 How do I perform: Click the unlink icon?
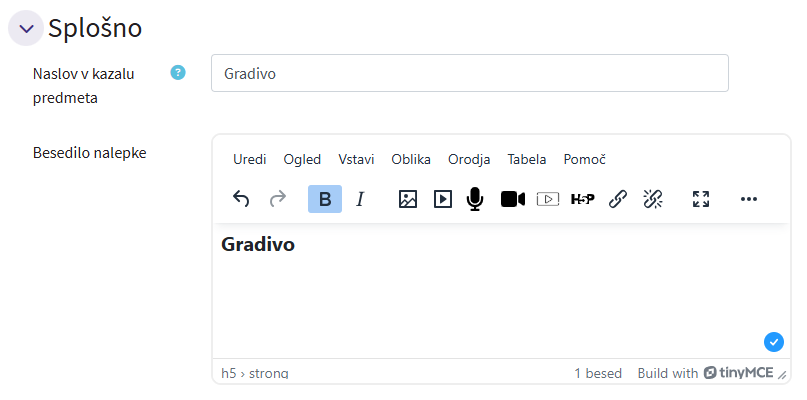(653, 199)
